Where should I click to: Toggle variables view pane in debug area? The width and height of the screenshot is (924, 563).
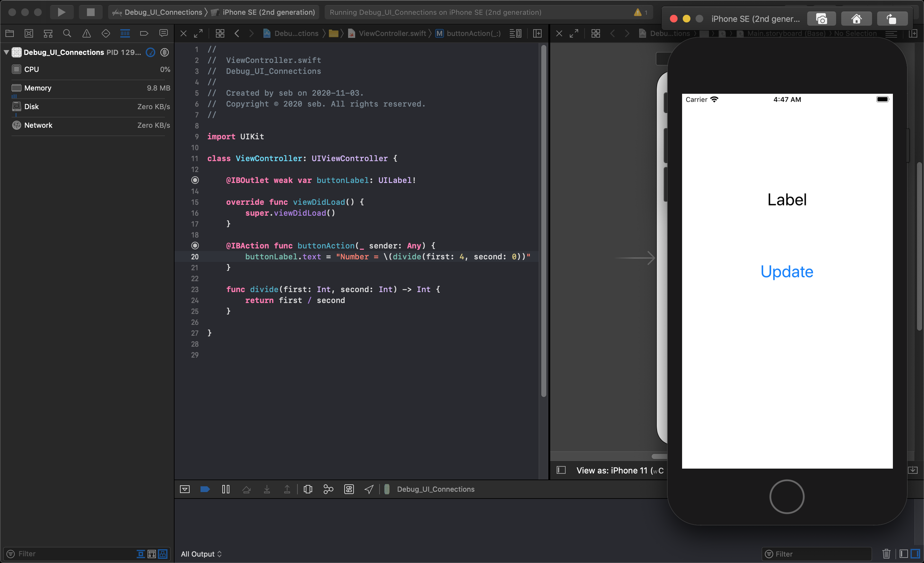click(903, 554)
